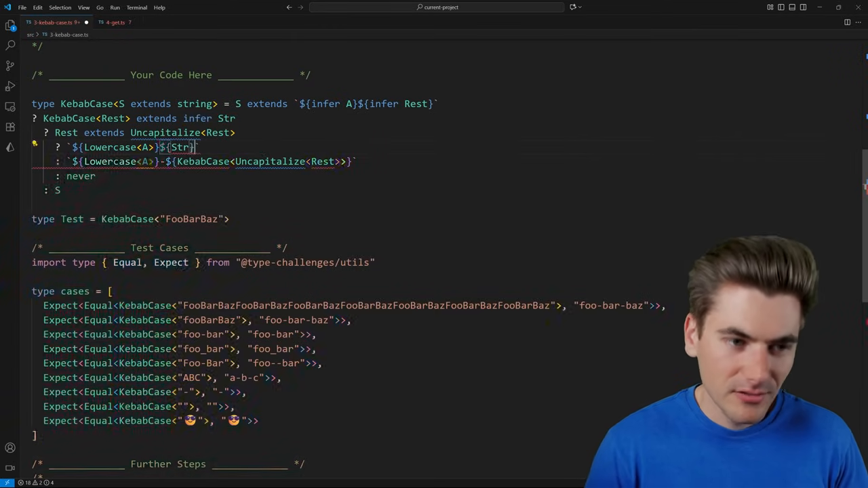Open the Run and Debug view
The height and width of the screenshot is (488, 868).
click(x=10, y=86)
